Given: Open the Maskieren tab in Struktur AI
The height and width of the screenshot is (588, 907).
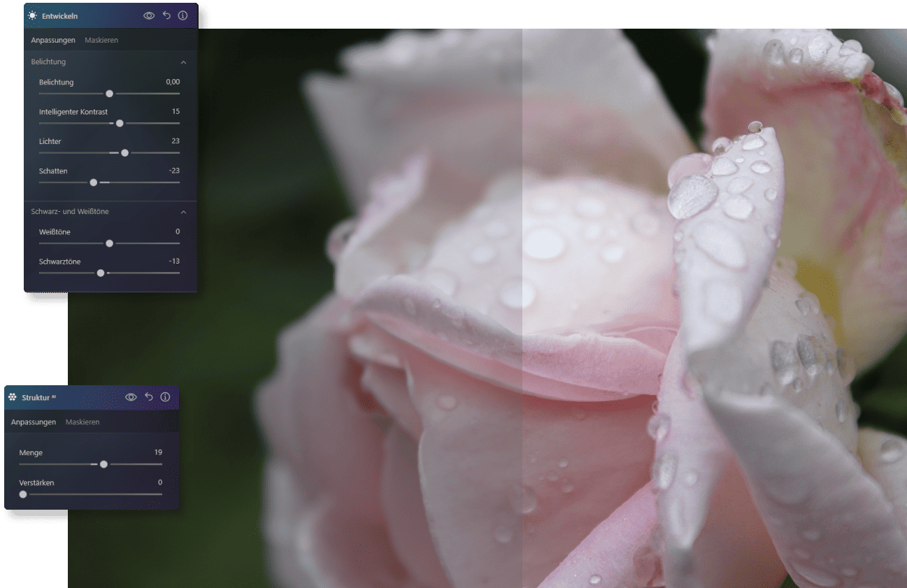Looking at the screenshot, I should pyautogui.click(x=83, y=422).
